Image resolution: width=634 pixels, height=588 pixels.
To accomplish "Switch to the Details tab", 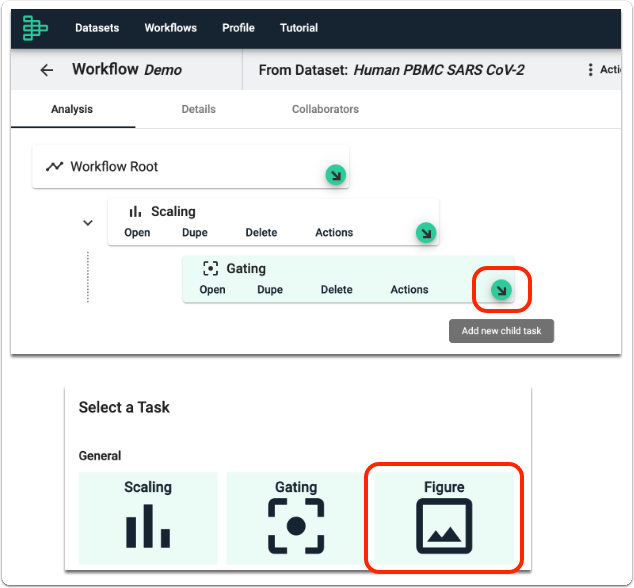I will [199, 109].
